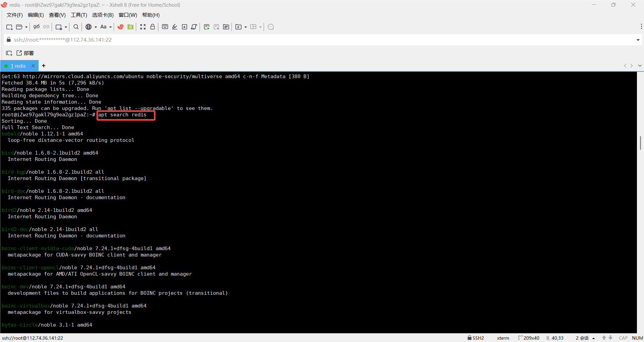Expand the Open Session dropdown arrow
This screenshot has width=644, height=342.
click(26, 27)
